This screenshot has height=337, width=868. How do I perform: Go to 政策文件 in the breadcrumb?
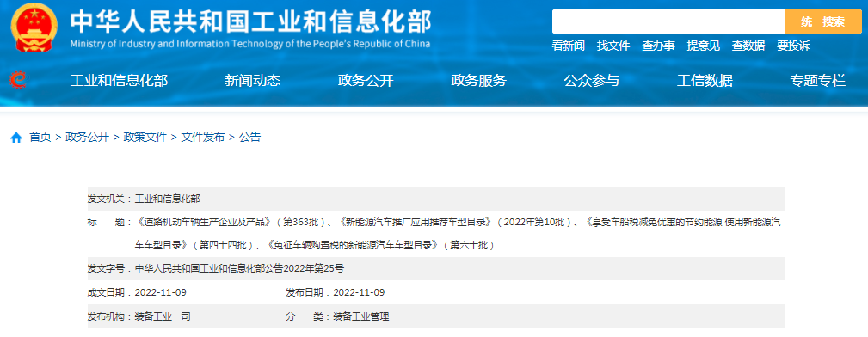coord(145,138)
